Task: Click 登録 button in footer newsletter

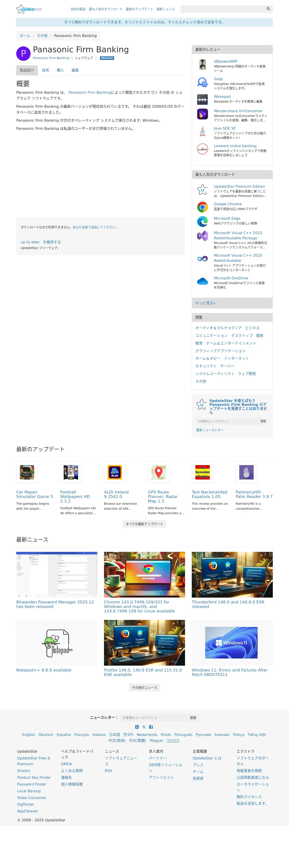Action: tap(193, 718)
